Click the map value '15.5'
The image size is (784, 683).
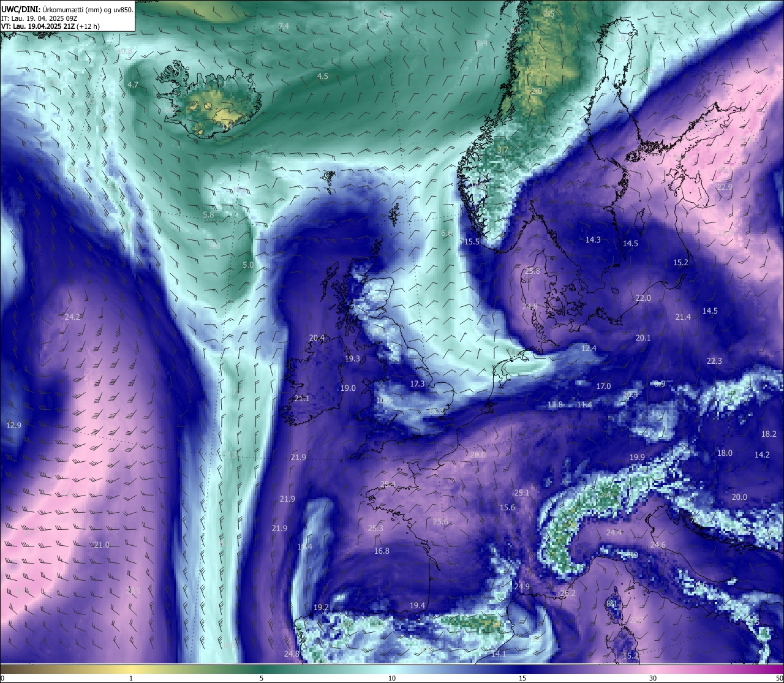click(x=472, y=241)
